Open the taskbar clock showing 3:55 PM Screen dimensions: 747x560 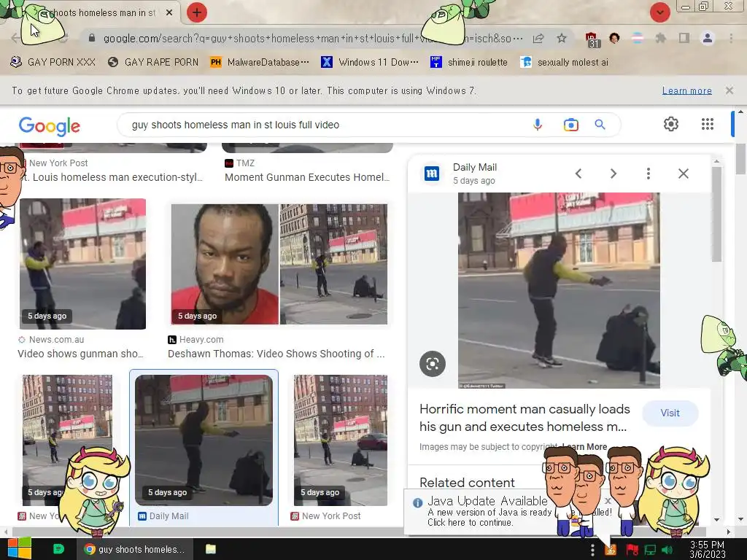708,549
